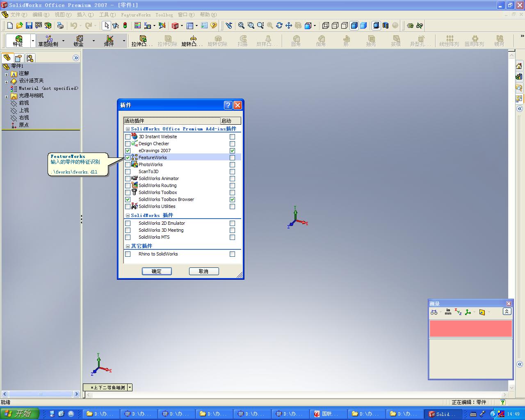525x420 pixels.
Task: Click the Open file folder icon
Action: (20, 25)
